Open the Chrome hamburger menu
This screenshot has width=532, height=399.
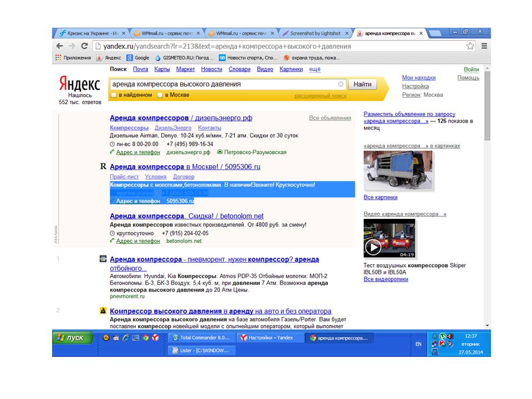[484, 46]
